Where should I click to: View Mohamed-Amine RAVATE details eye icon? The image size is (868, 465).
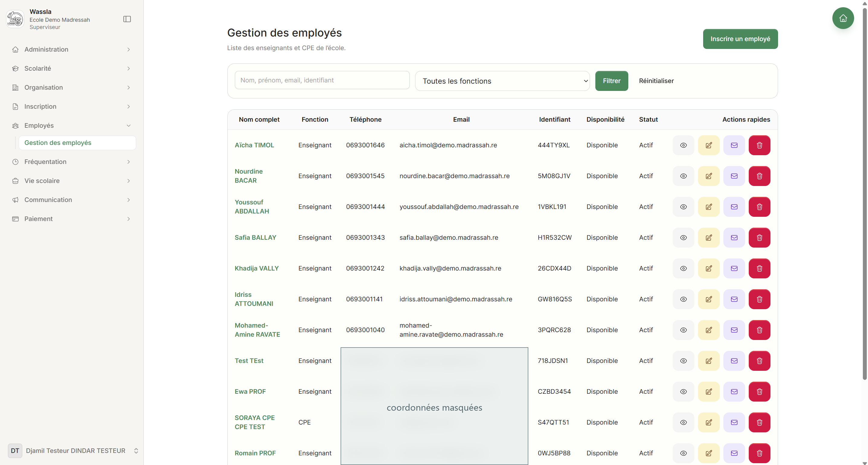[x=683, y=330]
